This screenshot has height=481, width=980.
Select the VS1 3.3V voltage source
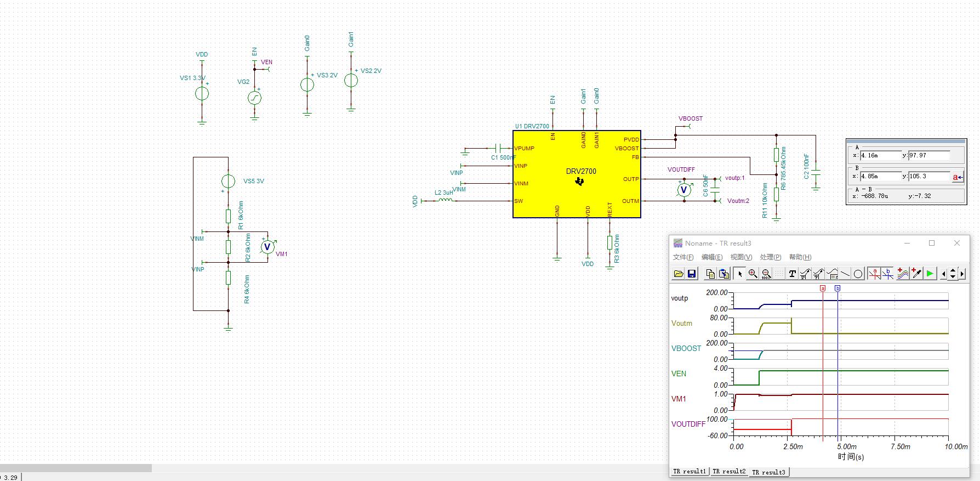click(202, 94)
